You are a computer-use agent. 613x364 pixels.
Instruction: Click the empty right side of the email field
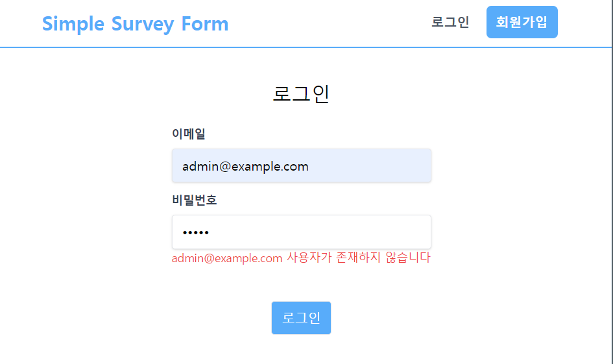[383, 165]
